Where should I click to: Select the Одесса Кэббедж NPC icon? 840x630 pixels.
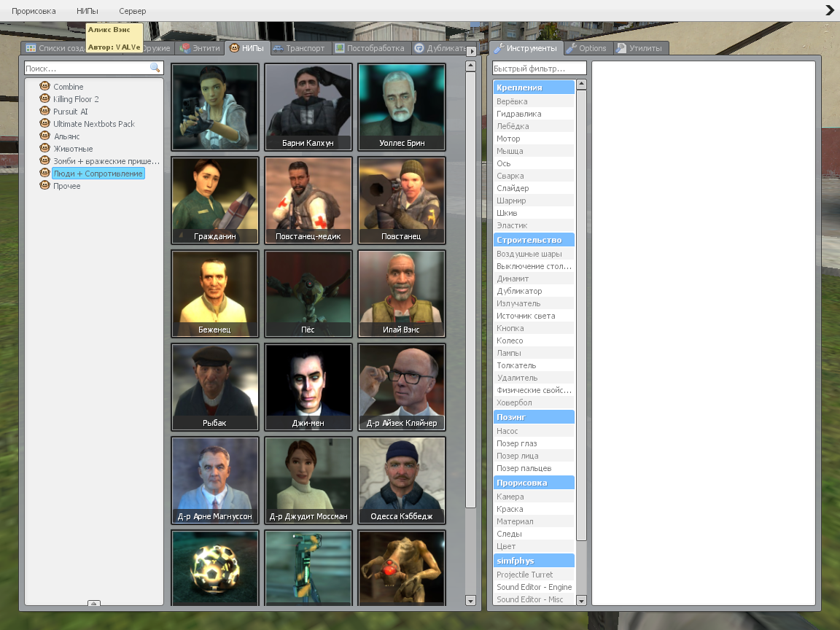click(402, 480)
